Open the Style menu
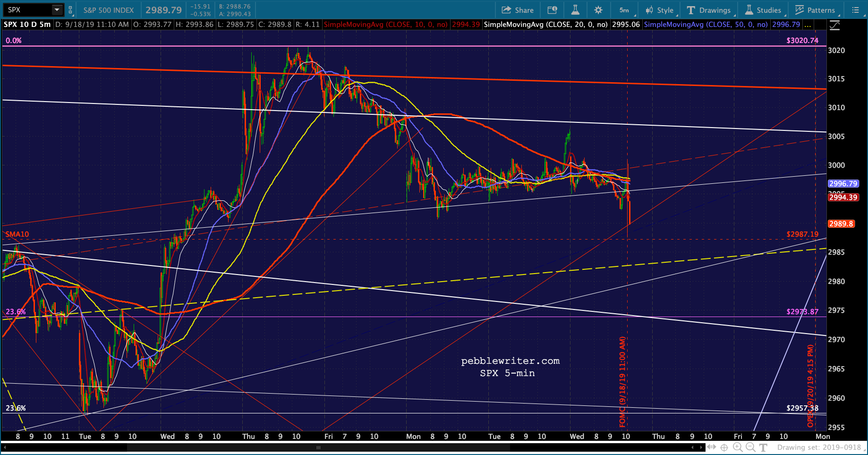 [x=660, y=10]
